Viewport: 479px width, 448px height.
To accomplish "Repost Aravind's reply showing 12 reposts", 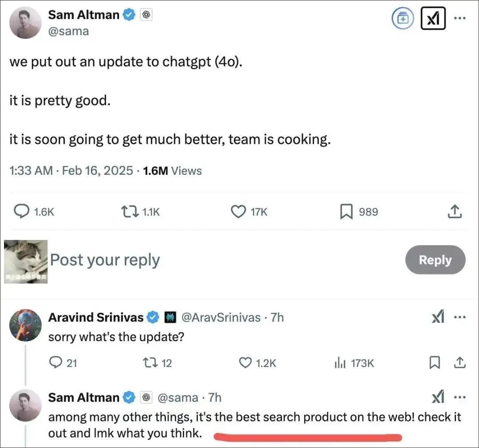I will point(150,363).
